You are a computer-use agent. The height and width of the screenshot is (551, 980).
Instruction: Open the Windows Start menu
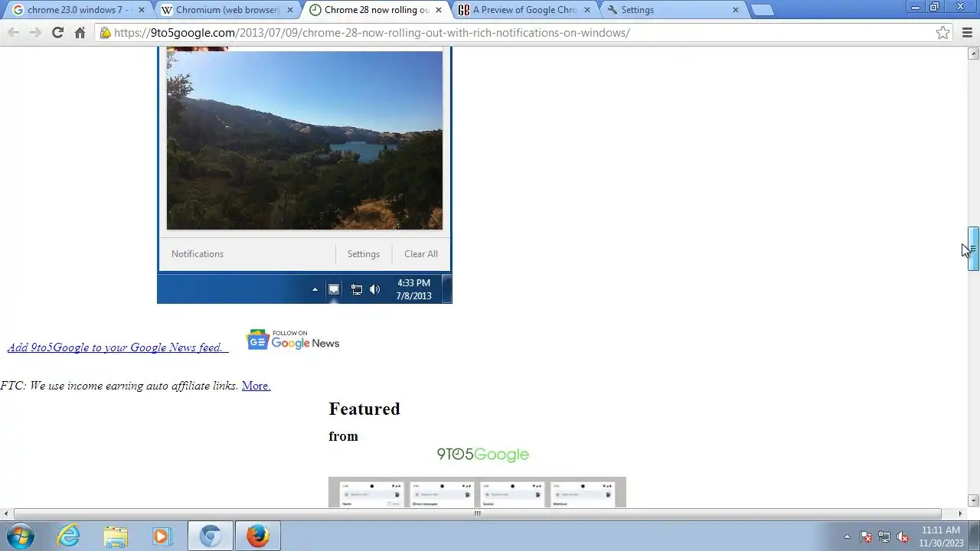click(x=20, y=536)
